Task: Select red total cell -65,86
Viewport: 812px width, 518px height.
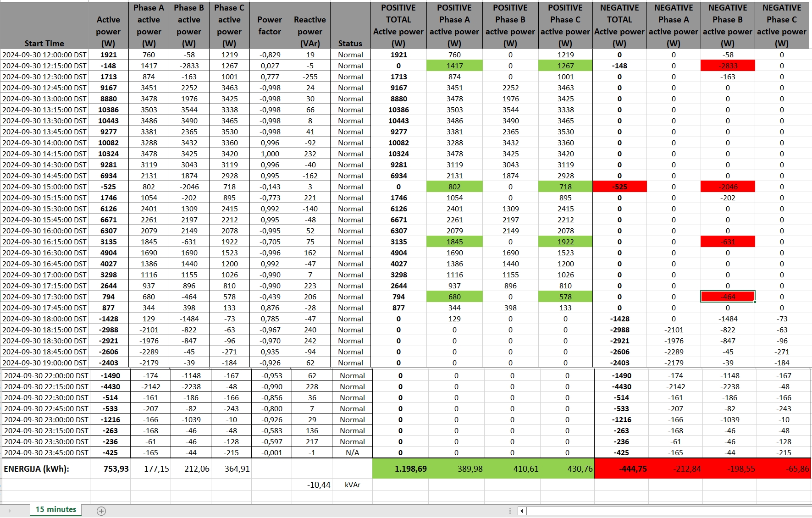Action: (784, 468)
